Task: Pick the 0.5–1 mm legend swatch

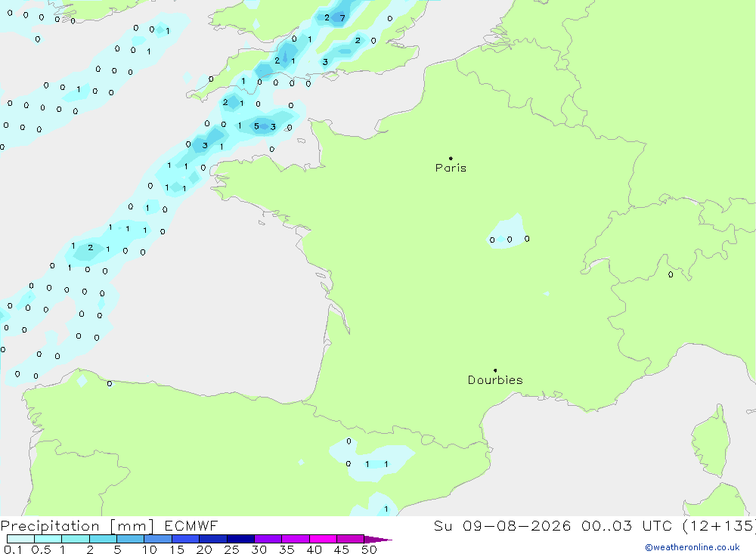Action: pyautogui.click(x=48, y=539)
